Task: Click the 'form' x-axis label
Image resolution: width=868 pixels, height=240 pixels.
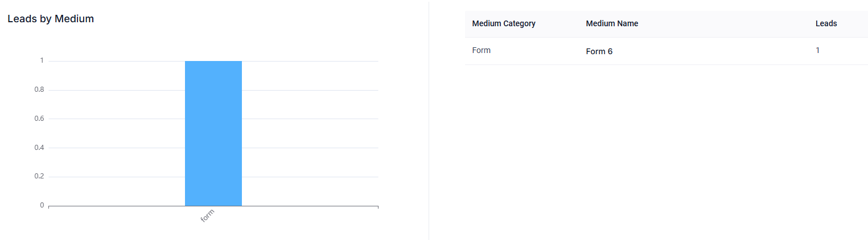Action: (207, 216)
